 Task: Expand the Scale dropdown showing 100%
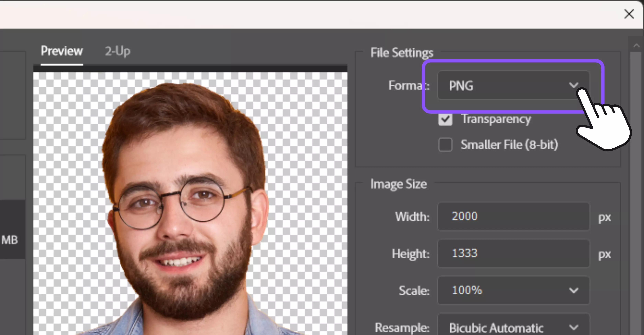point(512,290)
